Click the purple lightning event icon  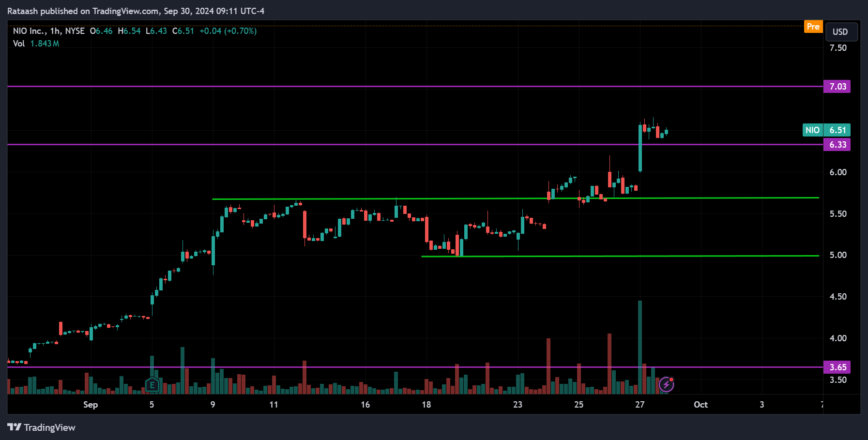point(666,384)
